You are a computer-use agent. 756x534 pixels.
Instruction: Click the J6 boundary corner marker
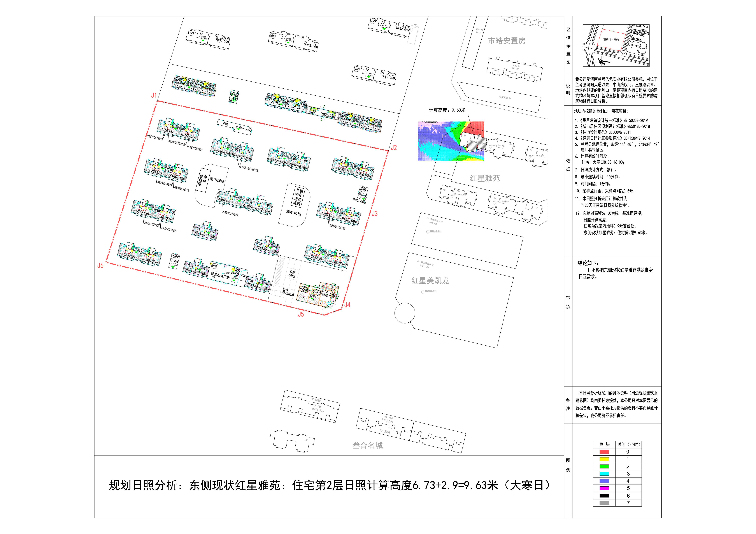[x=100, y=266]
